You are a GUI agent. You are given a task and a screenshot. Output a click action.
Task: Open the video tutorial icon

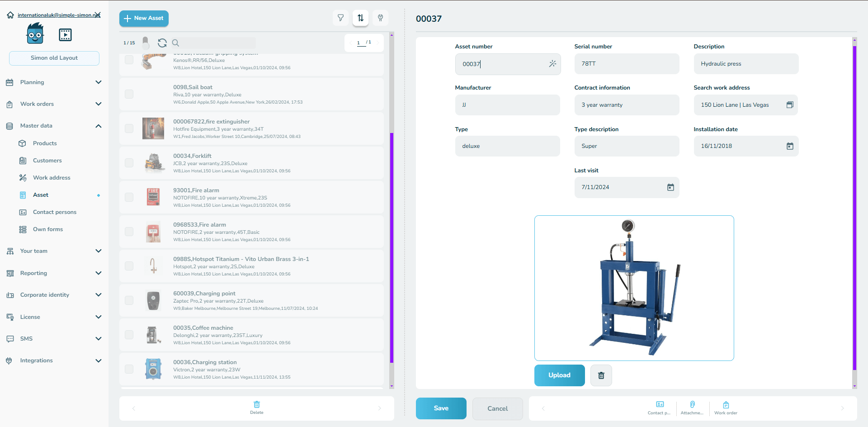click(65, 35)
